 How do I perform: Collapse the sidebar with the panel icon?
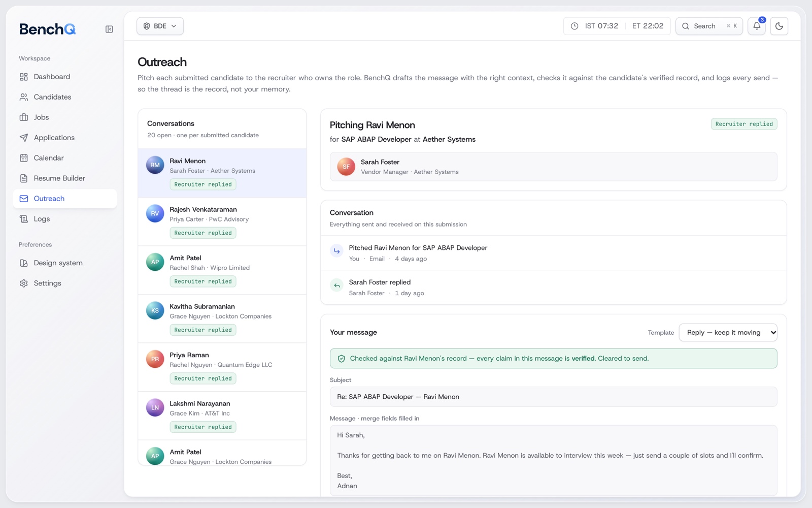pyautogui.click(x=109, y=29)
